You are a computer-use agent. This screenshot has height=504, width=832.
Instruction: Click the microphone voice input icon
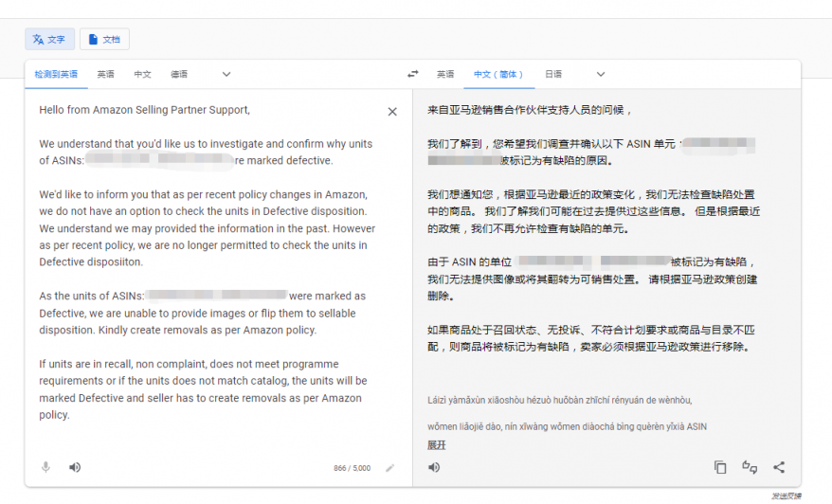click(x=46, y=467)
